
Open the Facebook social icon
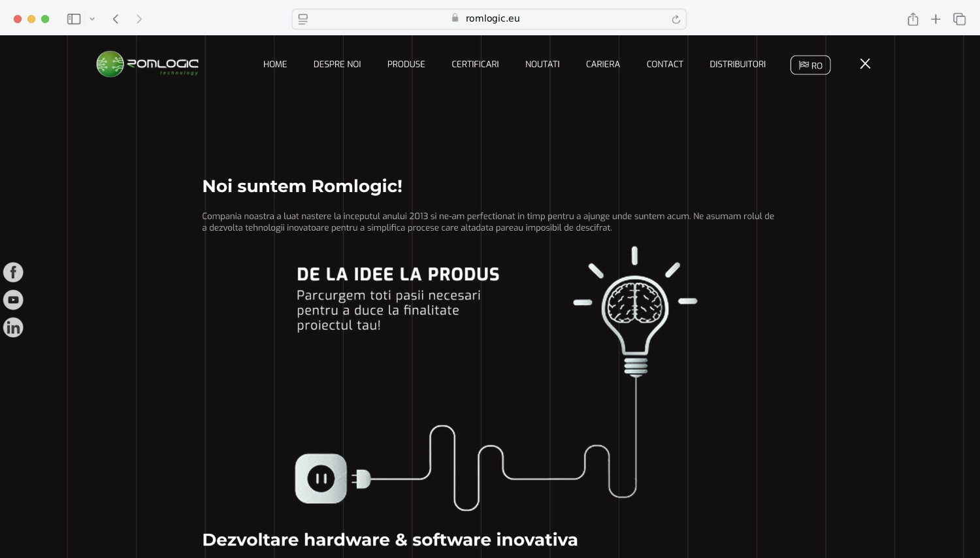13,272
